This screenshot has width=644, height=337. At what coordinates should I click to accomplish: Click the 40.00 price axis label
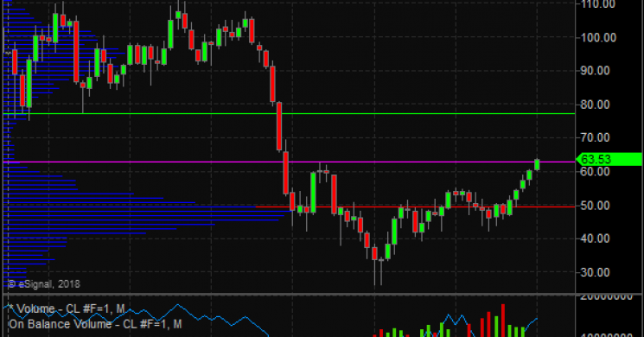tap(595, 238)
